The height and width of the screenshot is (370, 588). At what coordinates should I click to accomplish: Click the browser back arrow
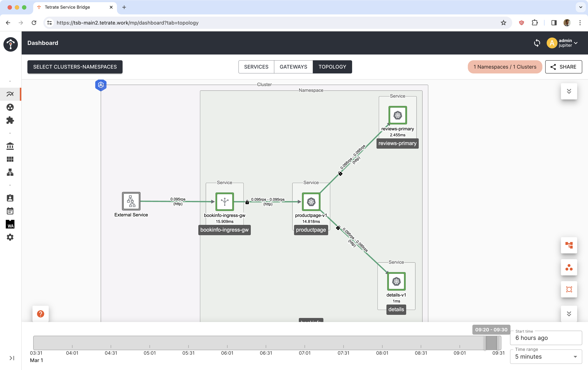8,23
